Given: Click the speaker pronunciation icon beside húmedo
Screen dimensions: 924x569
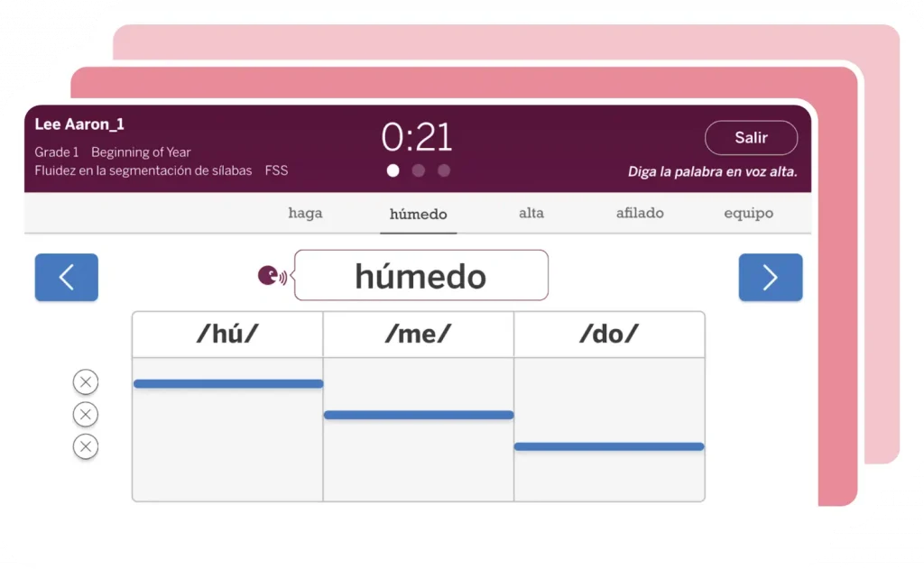Looking at the screenshot, I should (x=271, y=276).
